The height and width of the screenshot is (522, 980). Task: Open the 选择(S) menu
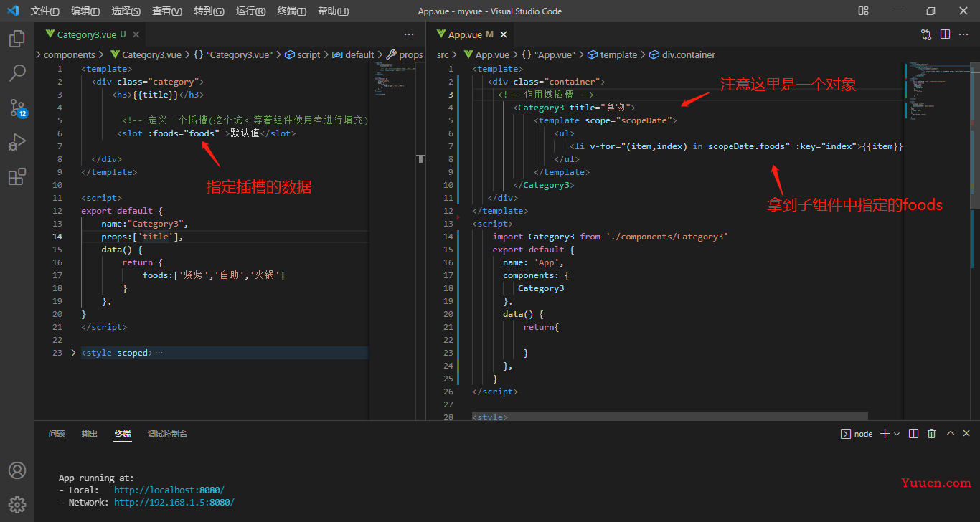[126, 11]
